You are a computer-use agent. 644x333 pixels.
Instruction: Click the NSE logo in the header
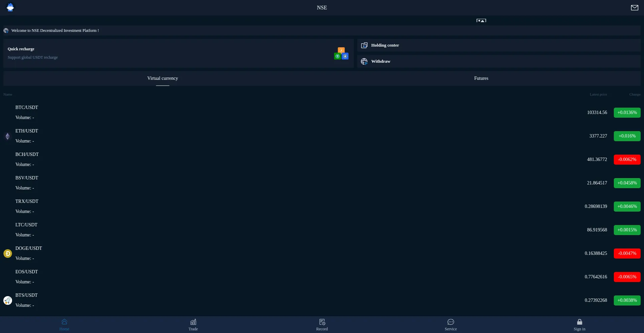10,7
